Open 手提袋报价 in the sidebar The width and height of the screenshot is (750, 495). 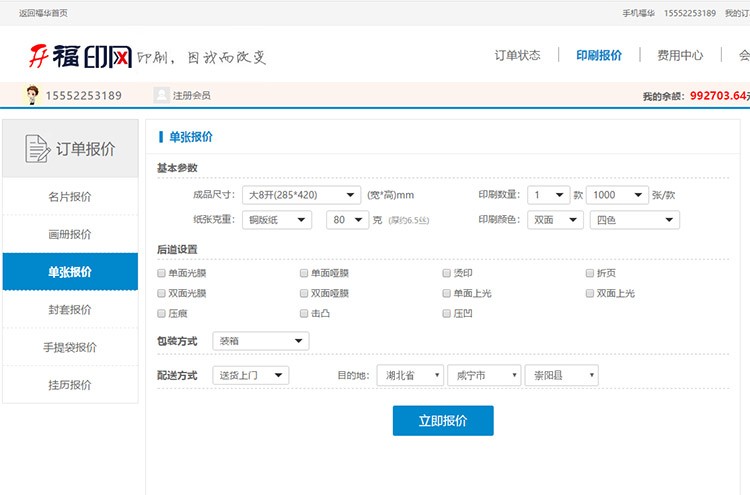(70, 347)
